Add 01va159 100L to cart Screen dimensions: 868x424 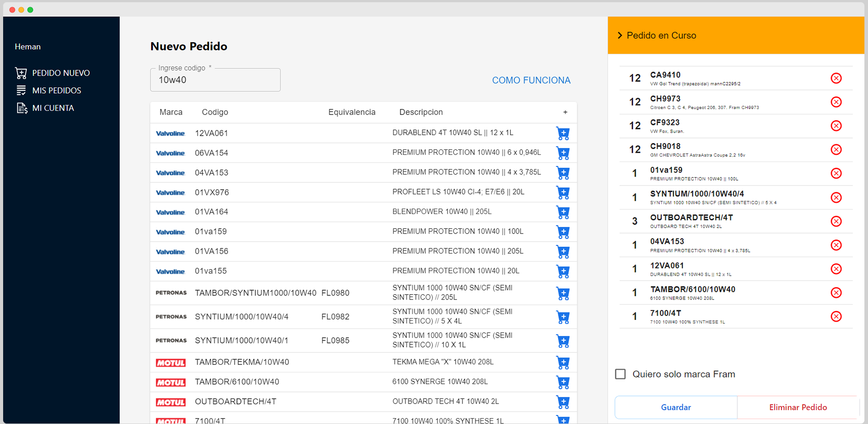[x=563, y=232]
